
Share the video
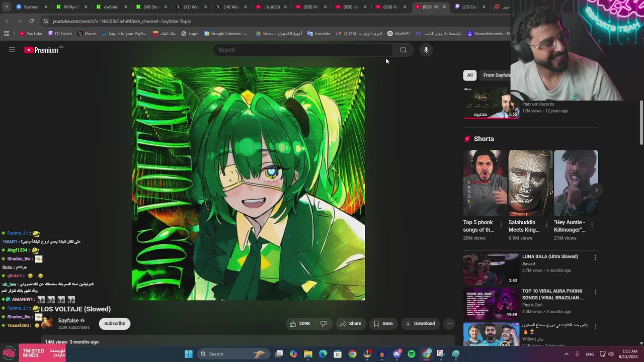point(351,323)
